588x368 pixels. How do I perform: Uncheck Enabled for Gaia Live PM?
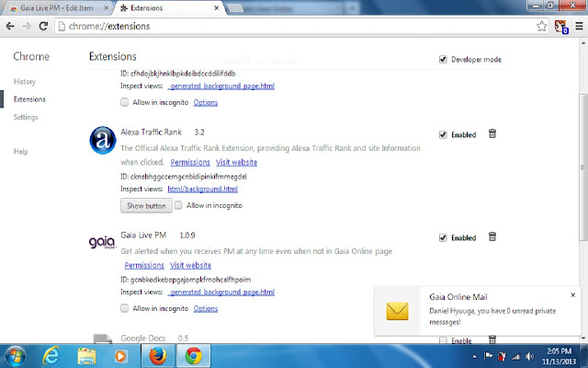443,237
